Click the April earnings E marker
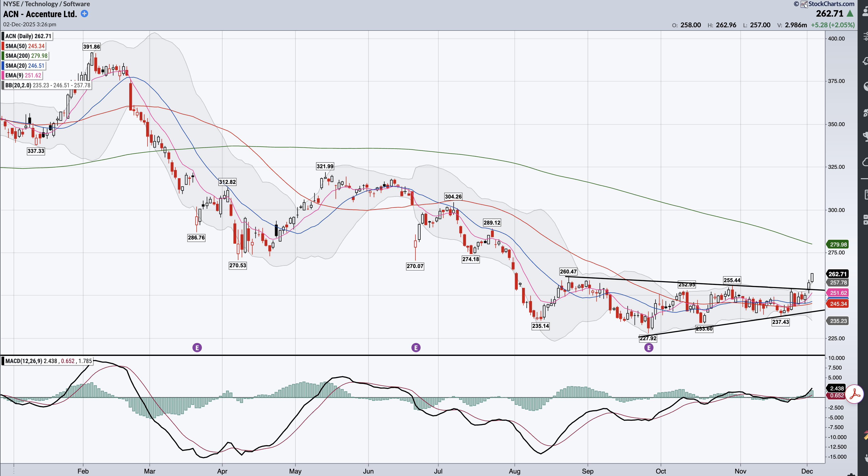Viewport: 868px width, 476px height. tap(197, 347)
